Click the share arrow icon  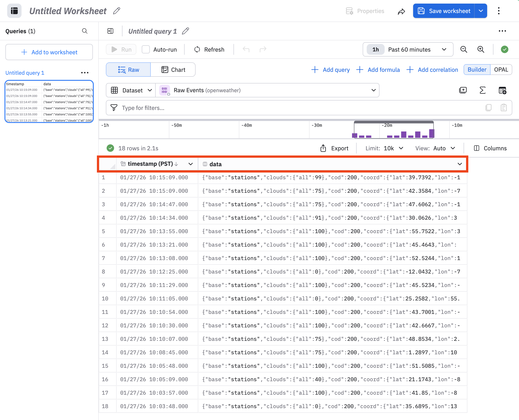(401, 11)
